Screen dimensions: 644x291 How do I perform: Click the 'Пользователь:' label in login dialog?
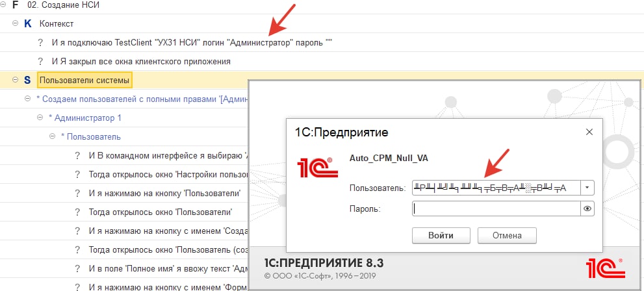pyautogui.click(x=378, y=188)
